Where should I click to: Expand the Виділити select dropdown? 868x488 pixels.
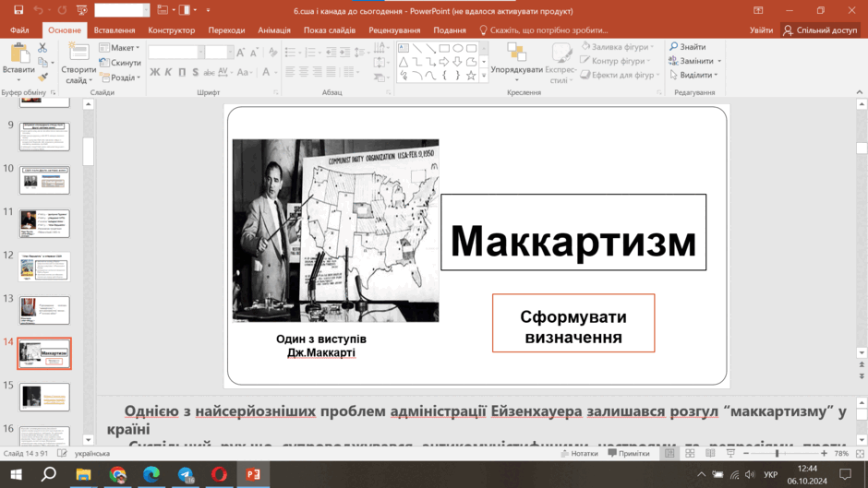coord(693,75)
